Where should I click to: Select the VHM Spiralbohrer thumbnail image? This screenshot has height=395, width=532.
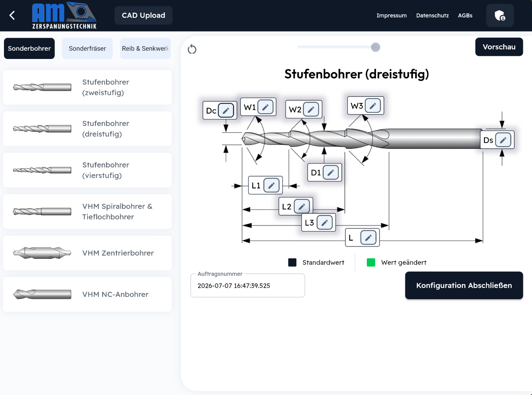[42, 211]
